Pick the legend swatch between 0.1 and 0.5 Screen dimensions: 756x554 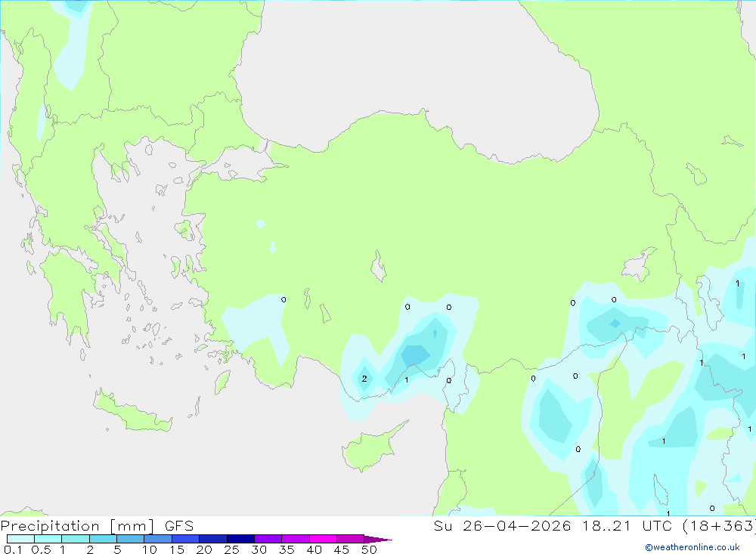20,539
